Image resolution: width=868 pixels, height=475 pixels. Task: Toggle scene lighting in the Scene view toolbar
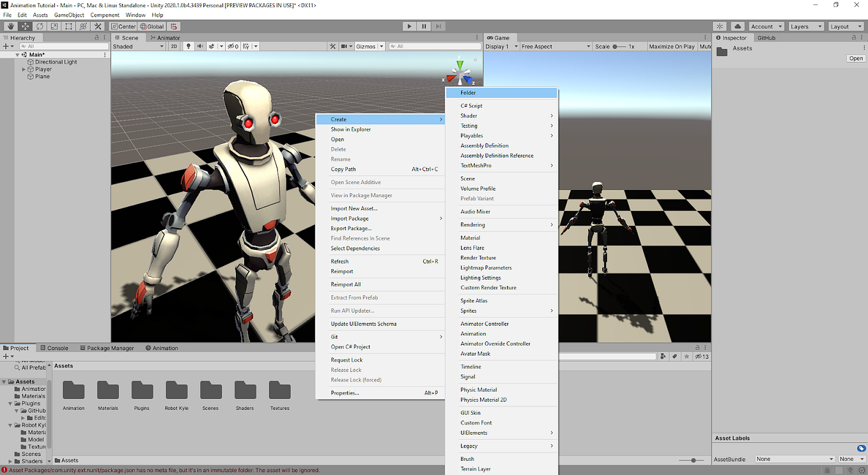[x=189, y=46]
